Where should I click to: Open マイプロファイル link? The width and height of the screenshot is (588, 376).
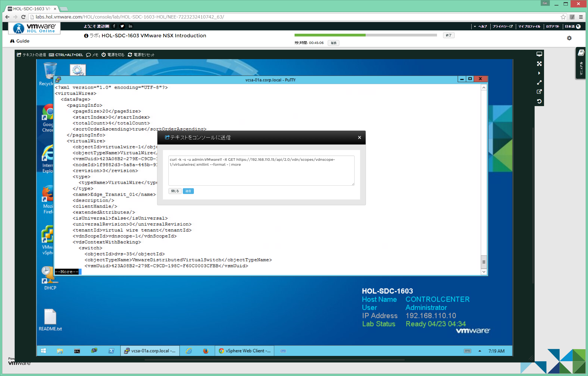529,27
